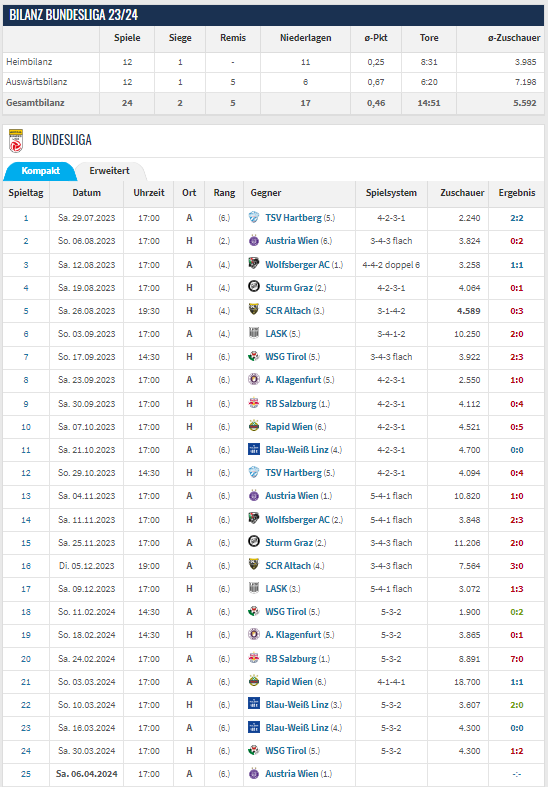This screenshot has height=787, width=548.
Task: Click SCR Altach crest on matchday 5
Action: pos(254,310)
